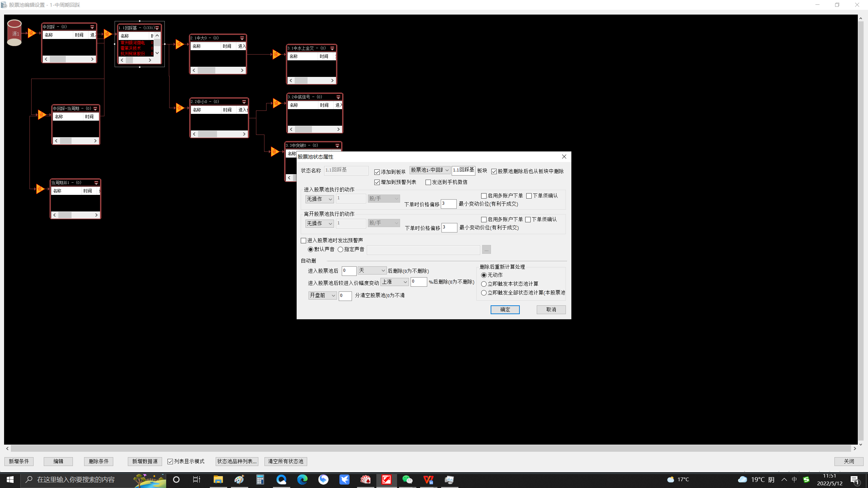Viewport: 868px width, 488px height.
Task: Click the condition triangle before 2.2中小0 pool
Action: (x=180, y=108)
